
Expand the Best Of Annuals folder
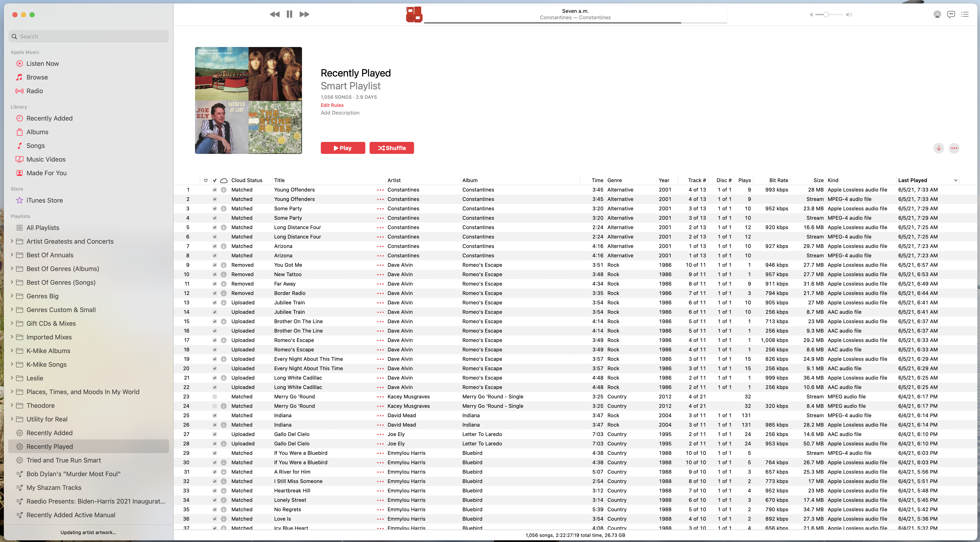(x=12, y=255)
